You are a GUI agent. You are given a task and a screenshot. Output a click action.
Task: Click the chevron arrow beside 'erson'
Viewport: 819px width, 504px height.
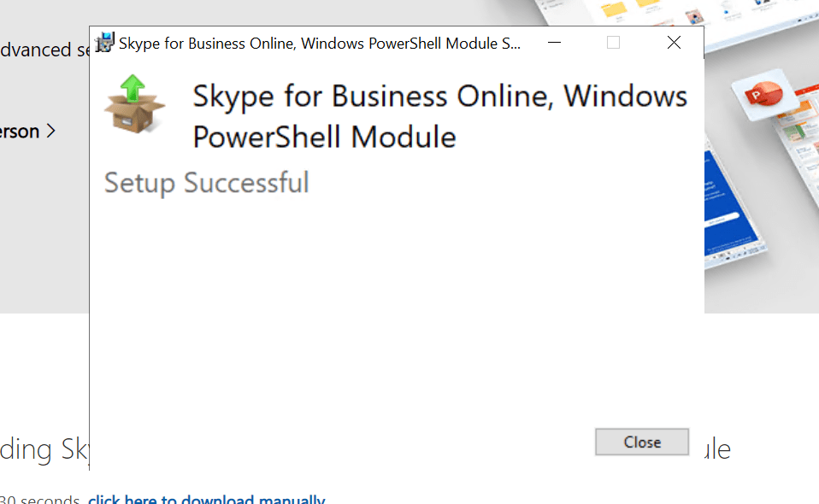[51, 132]
